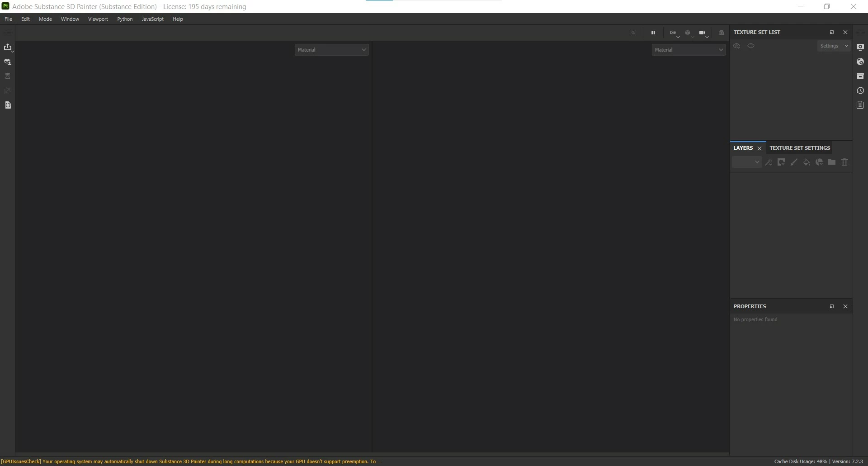
Task: Click the 3D cube view mode icon
Action: coord(687,33)
